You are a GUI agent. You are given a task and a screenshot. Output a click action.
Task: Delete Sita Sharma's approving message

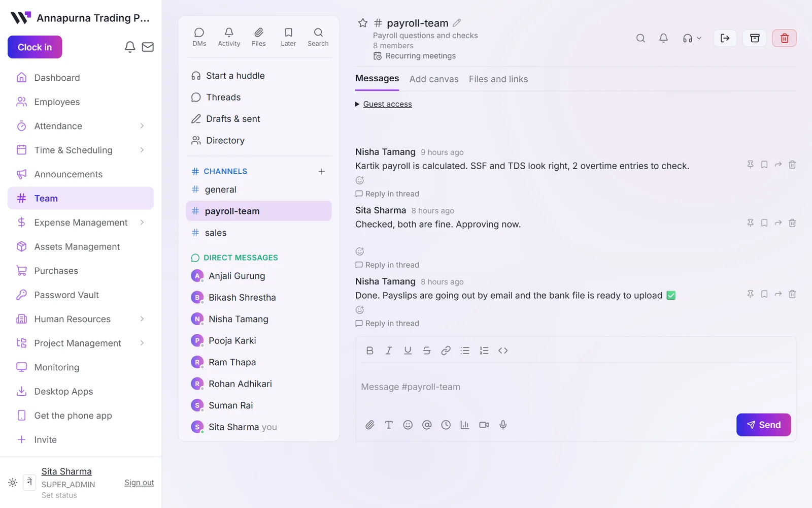(x=792, y=223)
